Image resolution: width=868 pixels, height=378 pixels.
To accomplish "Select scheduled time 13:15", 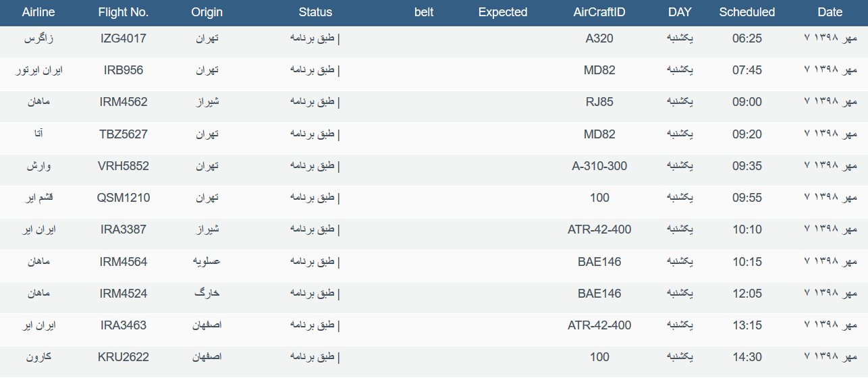I will click(x=747, y=325).
